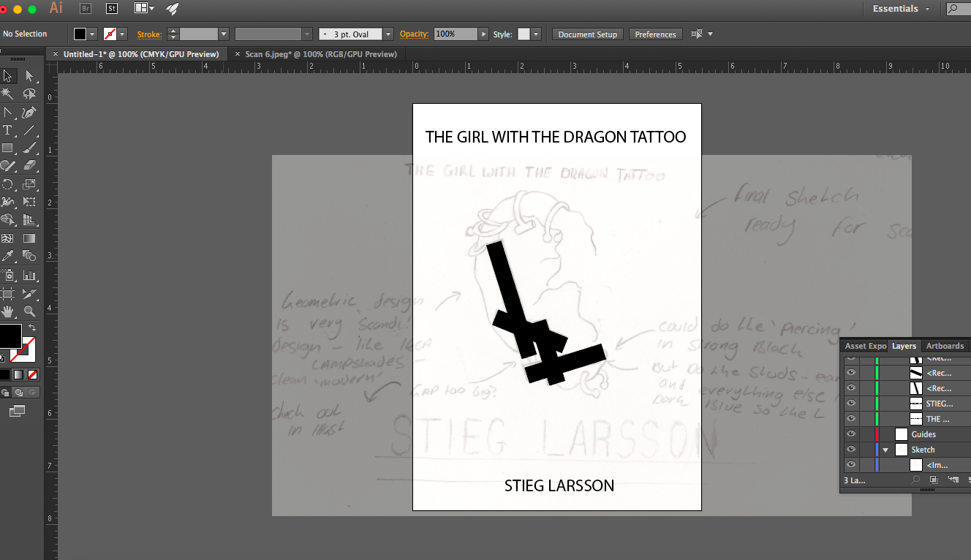
Task: Click the Preferences button
Action: pos(655,34)
